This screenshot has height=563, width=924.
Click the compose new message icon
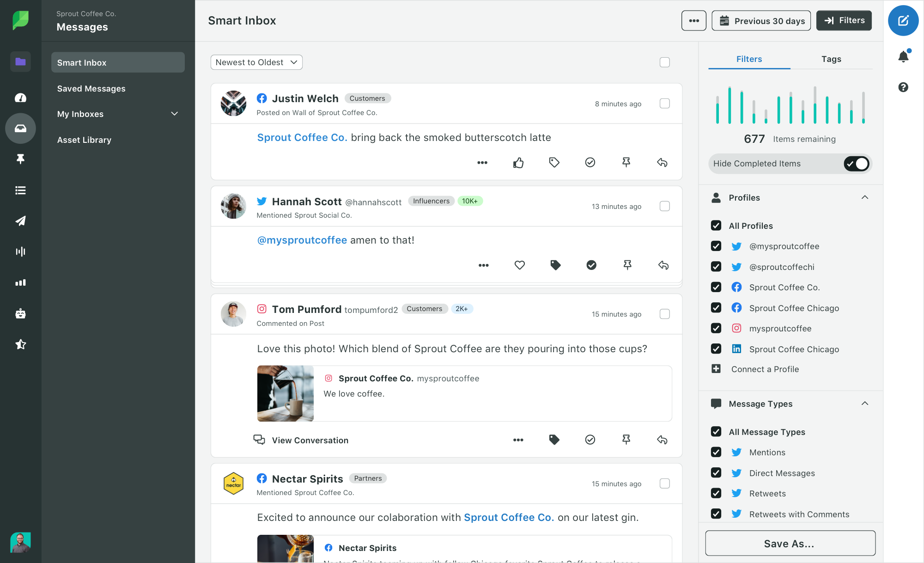click(904, 20)
